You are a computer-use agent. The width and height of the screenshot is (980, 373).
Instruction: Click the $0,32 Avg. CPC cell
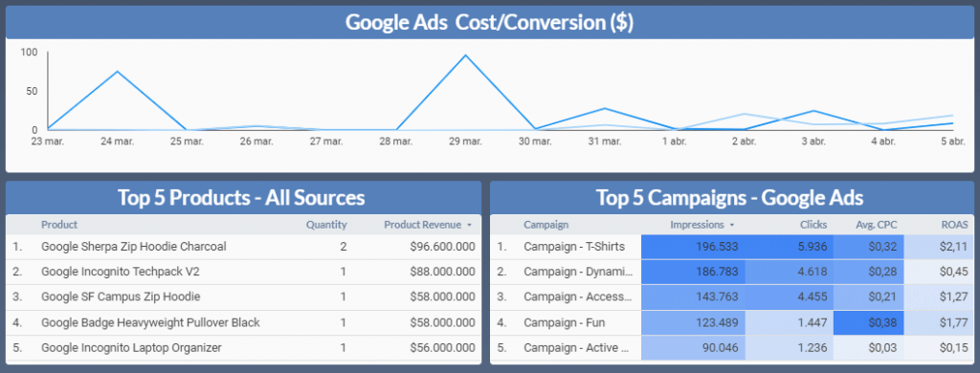click(869, 247)
